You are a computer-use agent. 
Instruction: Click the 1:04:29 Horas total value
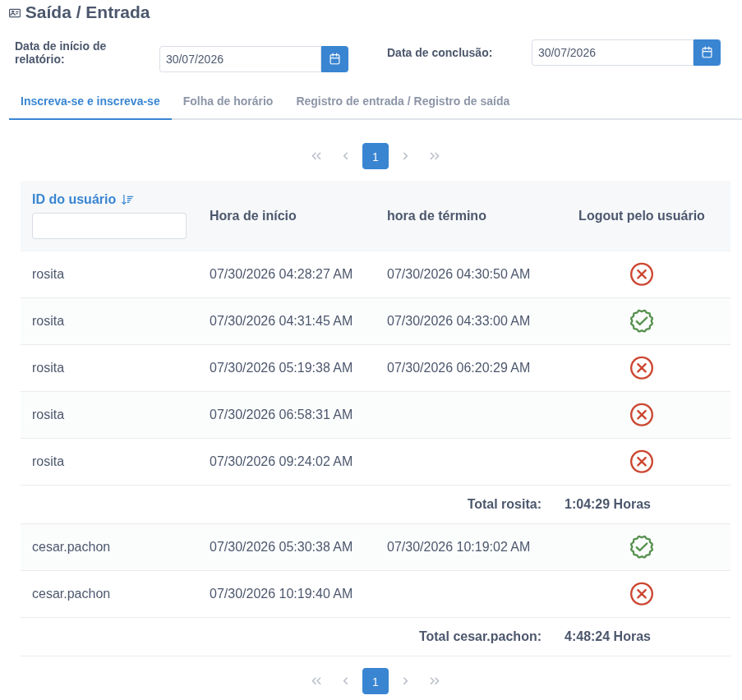click(607, 504)
